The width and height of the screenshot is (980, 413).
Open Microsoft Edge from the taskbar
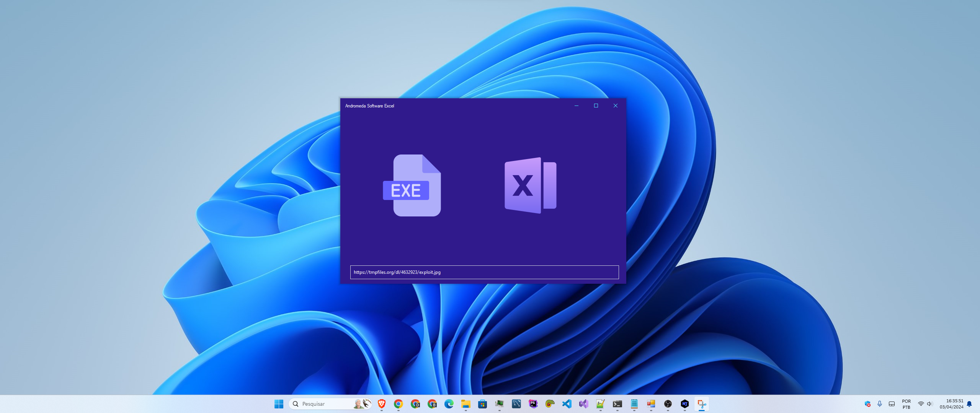tap(448, 404)
